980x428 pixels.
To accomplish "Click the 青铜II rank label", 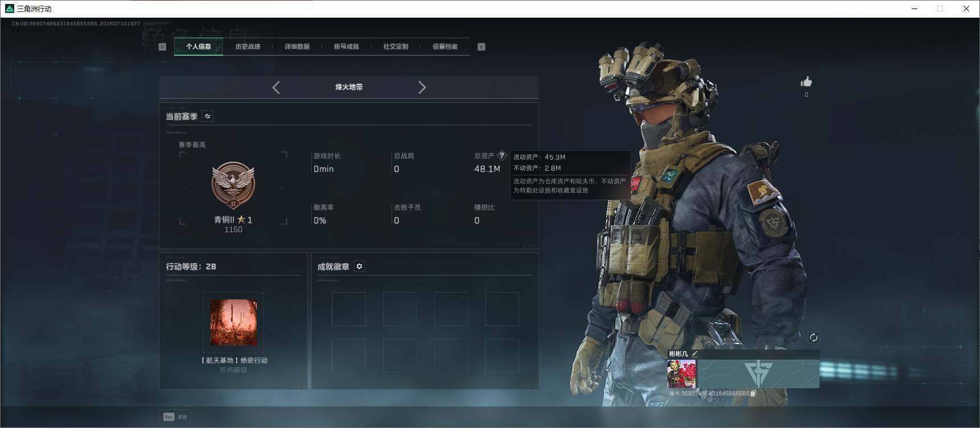I will coord(224,220).
